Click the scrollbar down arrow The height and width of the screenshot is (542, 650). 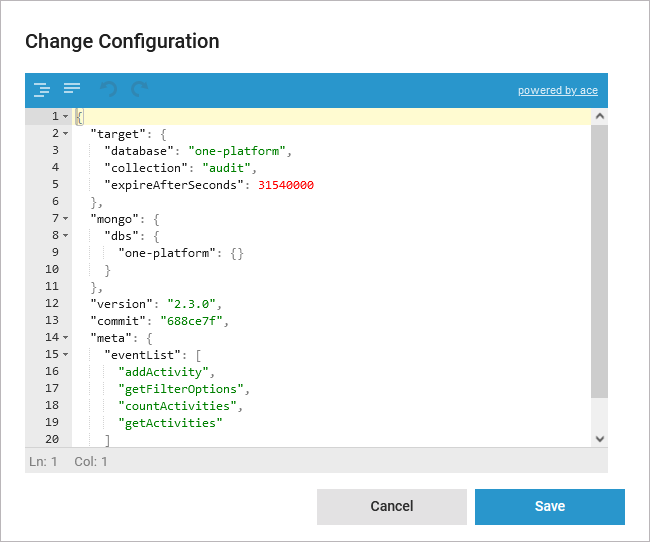pyautogui.click(x=599, y=438)
